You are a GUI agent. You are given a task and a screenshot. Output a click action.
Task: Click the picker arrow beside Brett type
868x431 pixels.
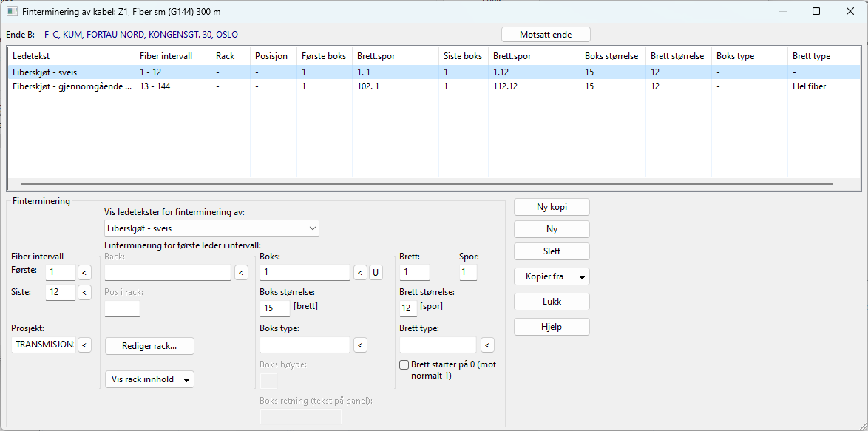487,345
